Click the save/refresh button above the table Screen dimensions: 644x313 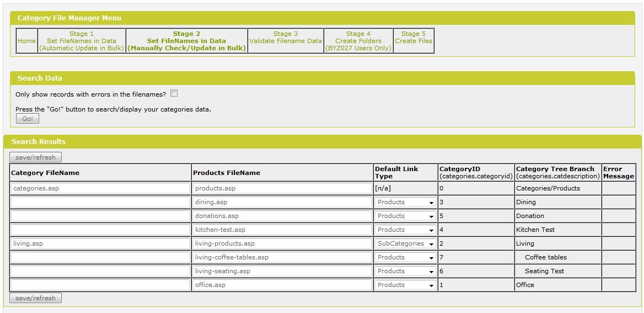35,157
